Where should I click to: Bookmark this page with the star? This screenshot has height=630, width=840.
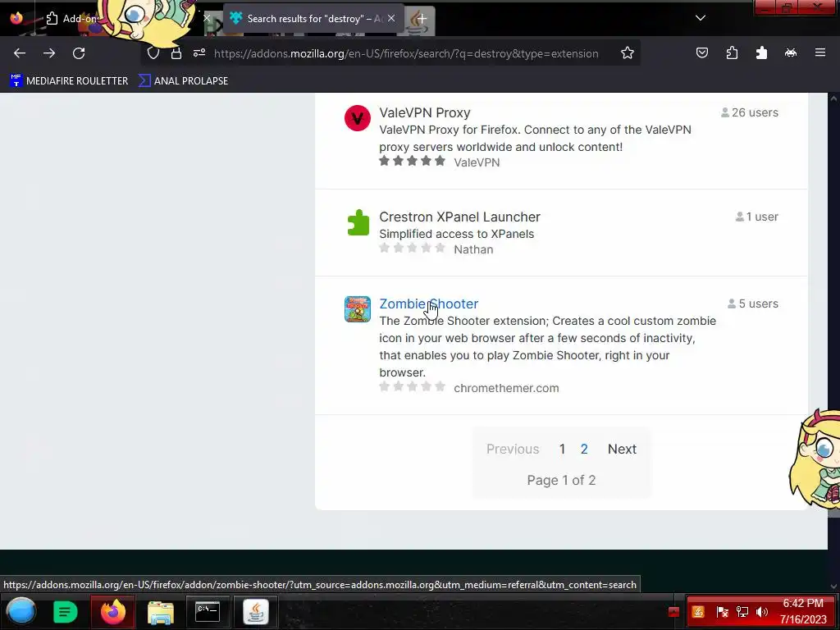click(628, 53)
